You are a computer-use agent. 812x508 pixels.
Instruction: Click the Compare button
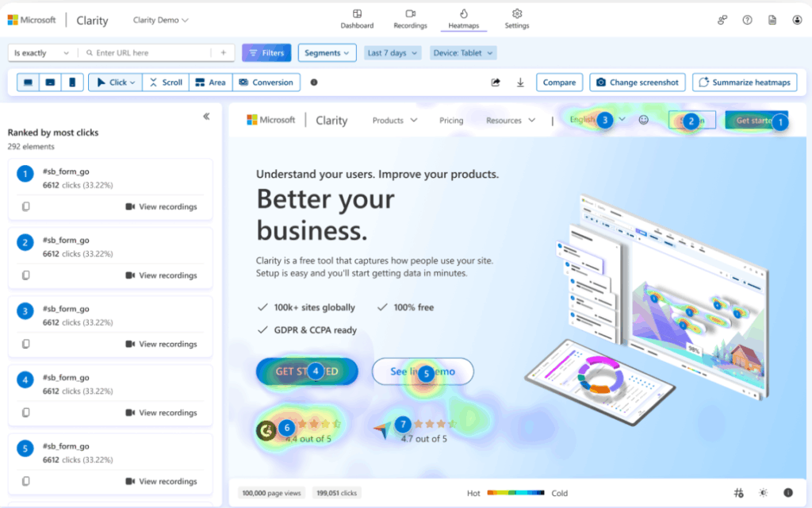click(x=559, y=83)
